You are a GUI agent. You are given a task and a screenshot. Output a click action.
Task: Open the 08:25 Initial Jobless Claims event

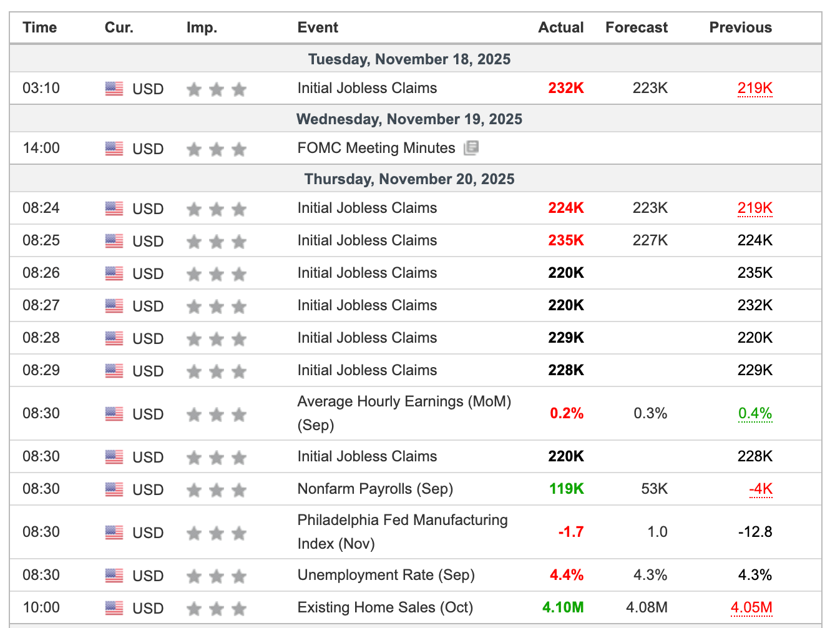pos(367,240)
